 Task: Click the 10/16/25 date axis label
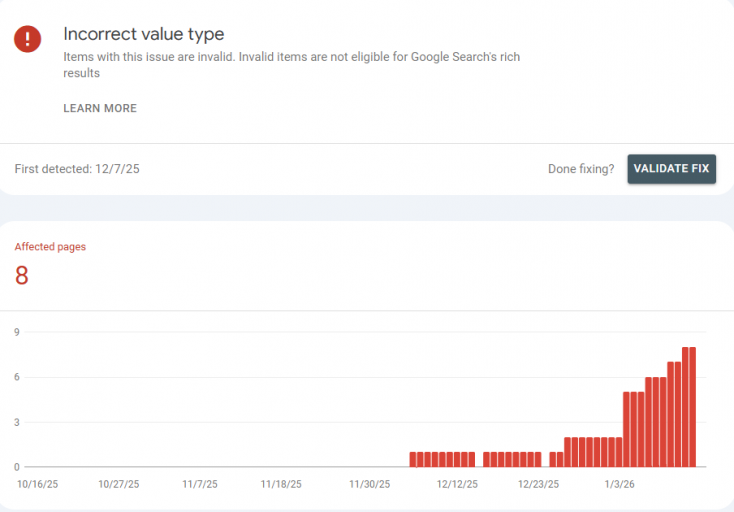pyautogui.click(x=39, y=484)
